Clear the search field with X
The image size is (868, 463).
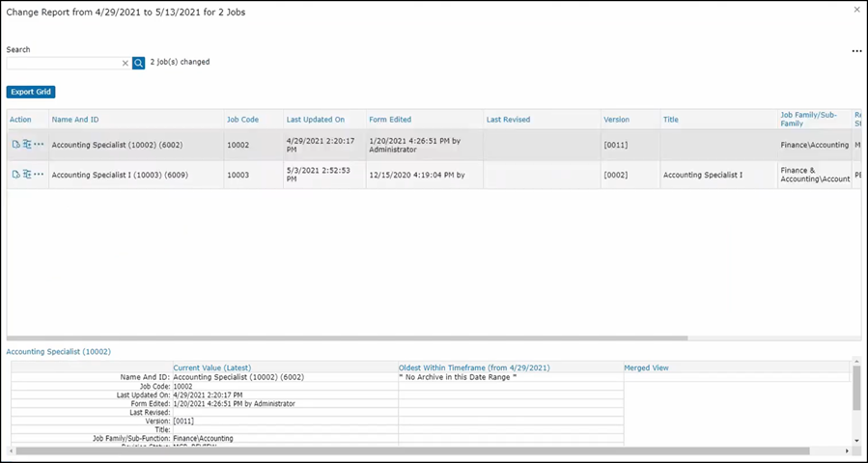point(125,63)
